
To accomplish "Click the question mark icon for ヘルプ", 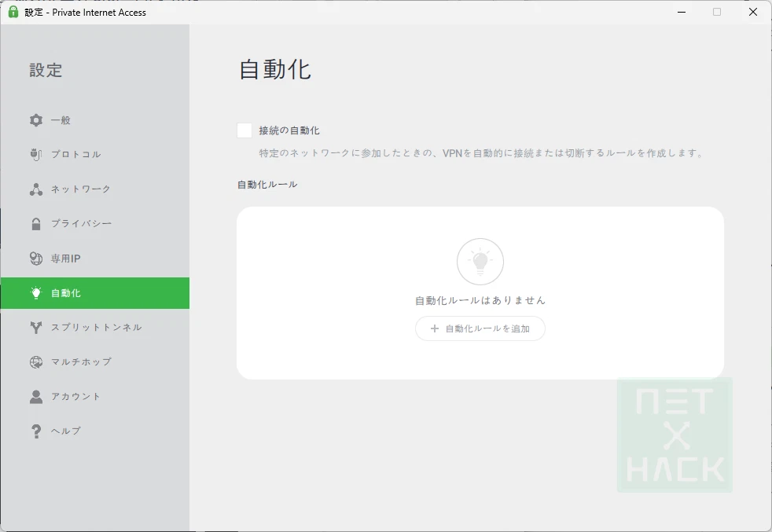I will [x=36, y=431].
